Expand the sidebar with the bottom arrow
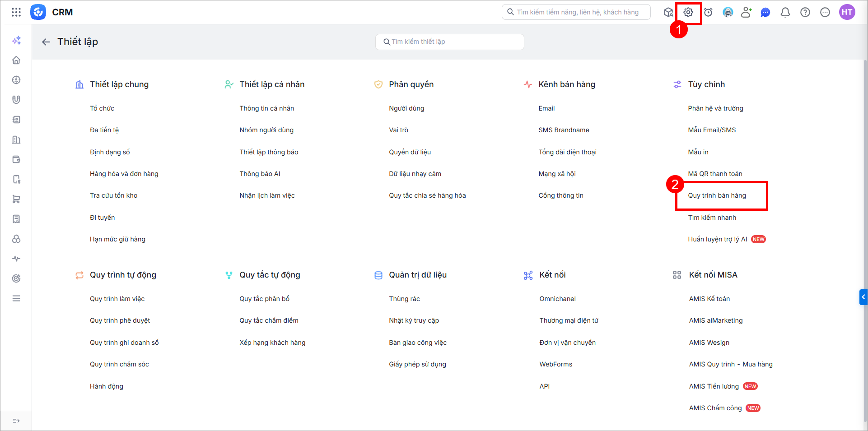 (x=16, y=421)
